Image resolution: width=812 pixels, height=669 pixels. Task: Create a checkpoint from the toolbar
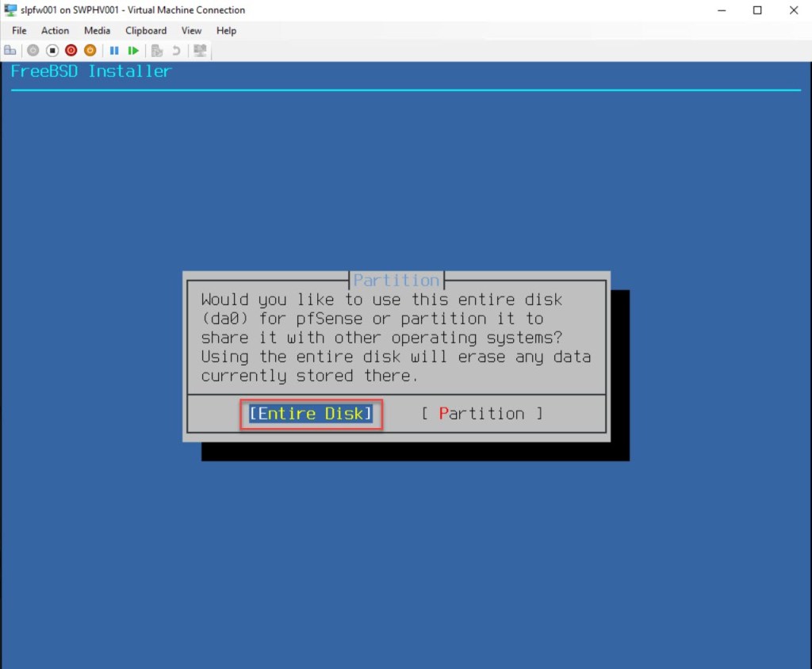[x=157, y=51]
